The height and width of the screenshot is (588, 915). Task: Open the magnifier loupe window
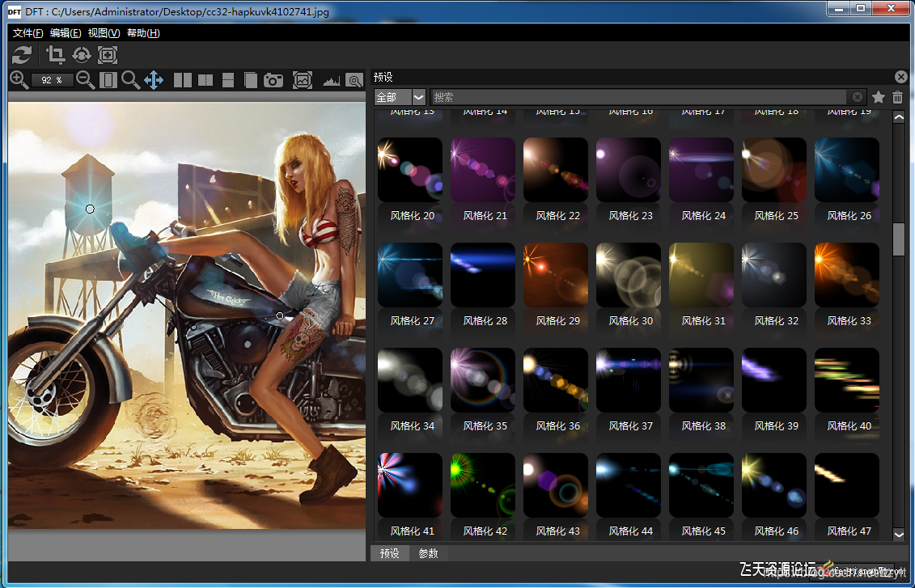(x=354, y=81)
